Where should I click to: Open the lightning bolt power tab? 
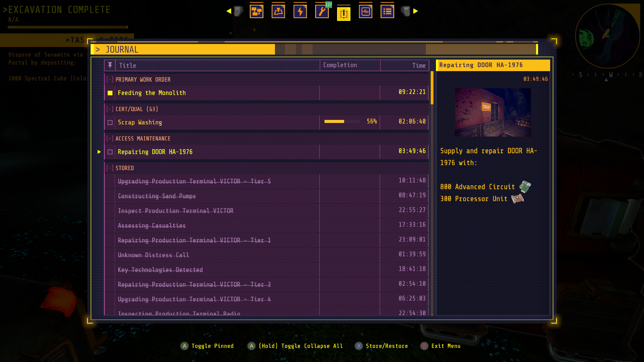click(x=300, y=11)
